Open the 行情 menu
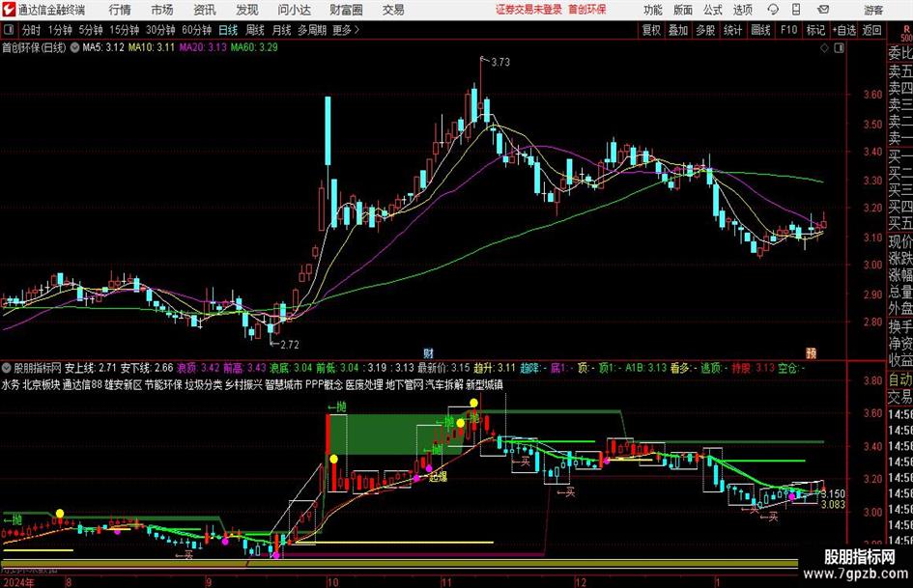 pyautogui.click(x=120, y=10)
